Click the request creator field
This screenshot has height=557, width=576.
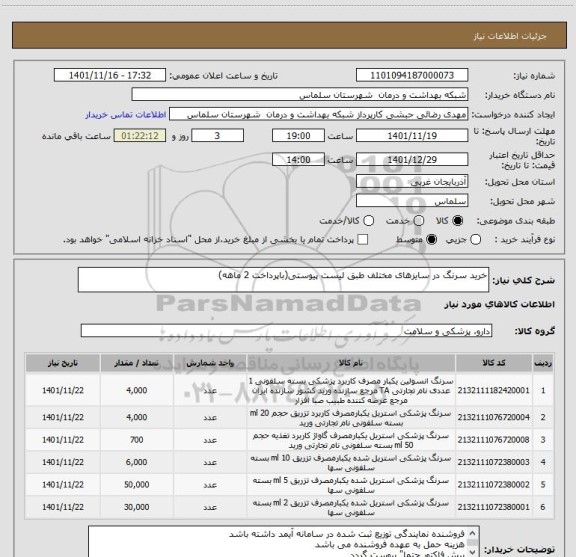click(x=318, y=115)
